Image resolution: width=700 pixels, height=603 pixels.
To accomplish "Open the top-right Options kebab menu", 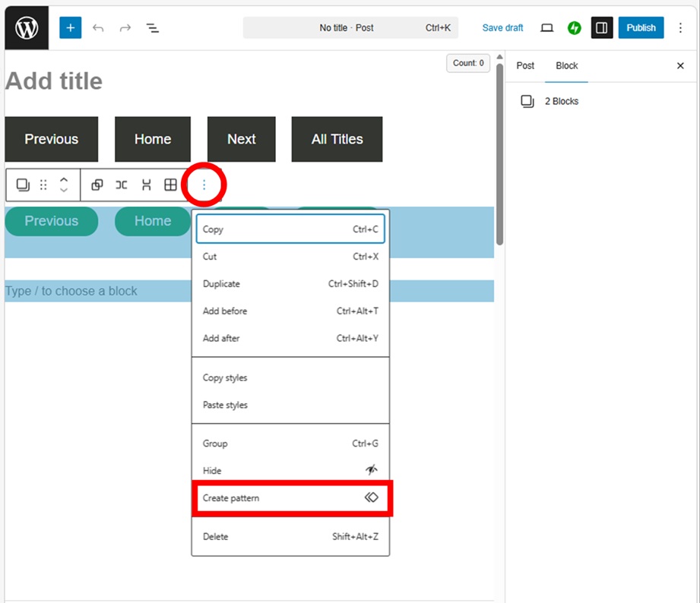I will pyautogui.click(x=680, y=28).
